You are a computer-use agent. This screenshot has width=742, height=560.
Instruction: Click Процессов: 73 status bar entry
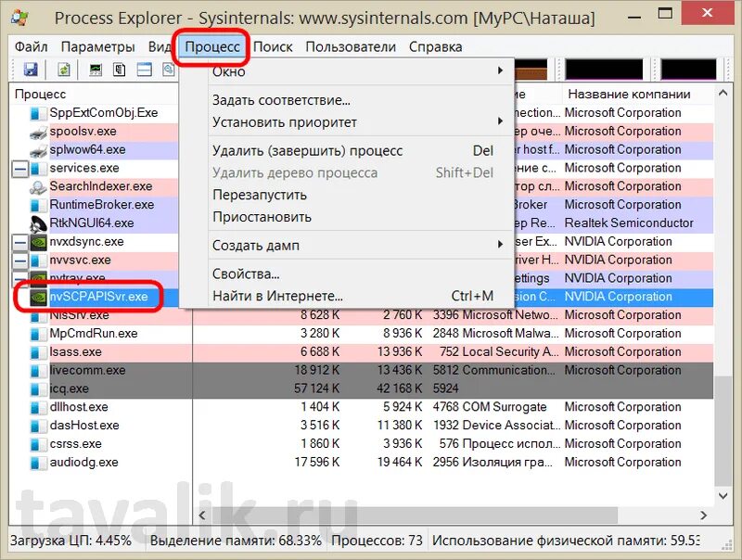click(377, 541)
